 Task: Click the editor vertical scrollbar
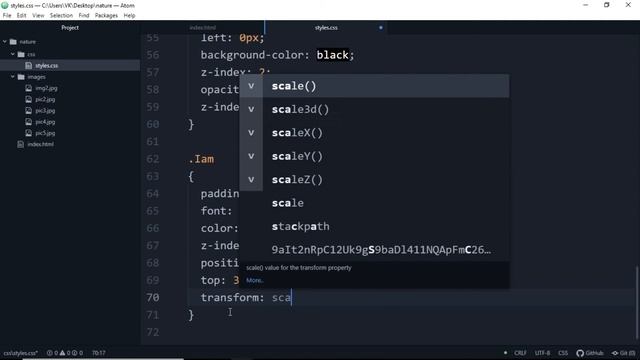click(637, 302)
